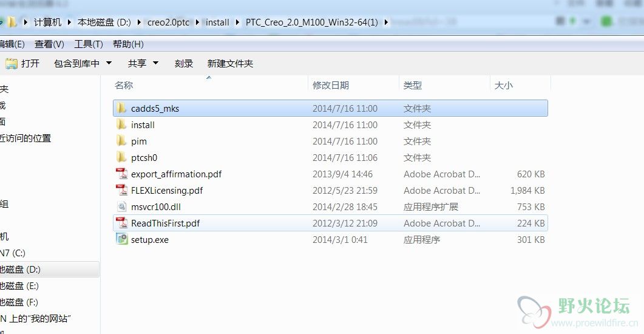
Task: Click the export_affirmation.pdf PDF icon
Action: click(121, 174)
